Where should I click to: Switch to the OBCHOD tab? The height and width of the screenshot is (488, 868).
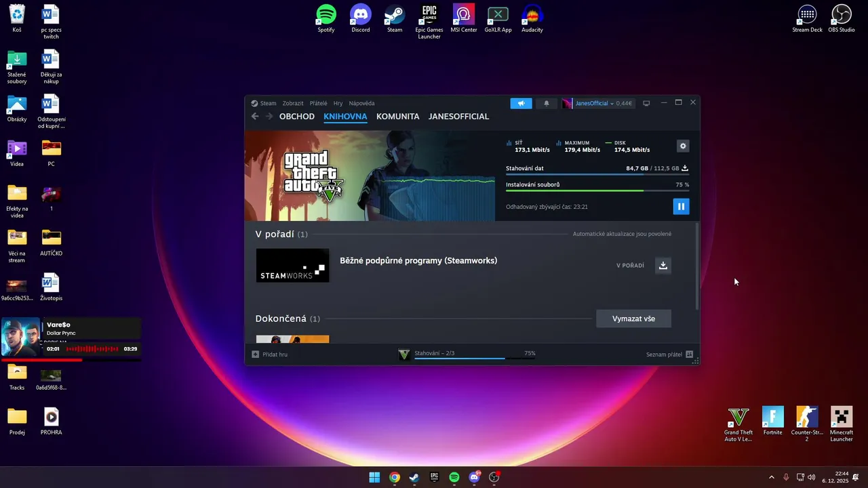(x=297, y=117)
